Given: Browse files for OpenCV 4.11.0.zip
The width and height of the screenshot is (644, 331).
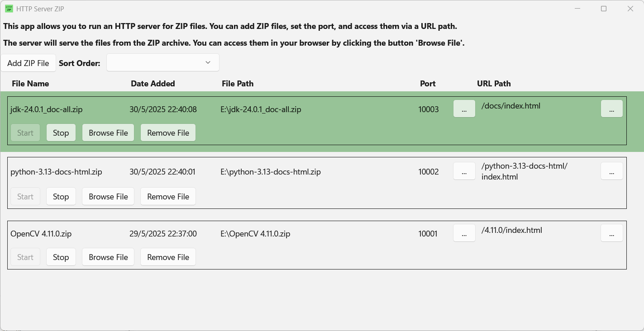Looking at the screenshot, I should click(108, 257).
